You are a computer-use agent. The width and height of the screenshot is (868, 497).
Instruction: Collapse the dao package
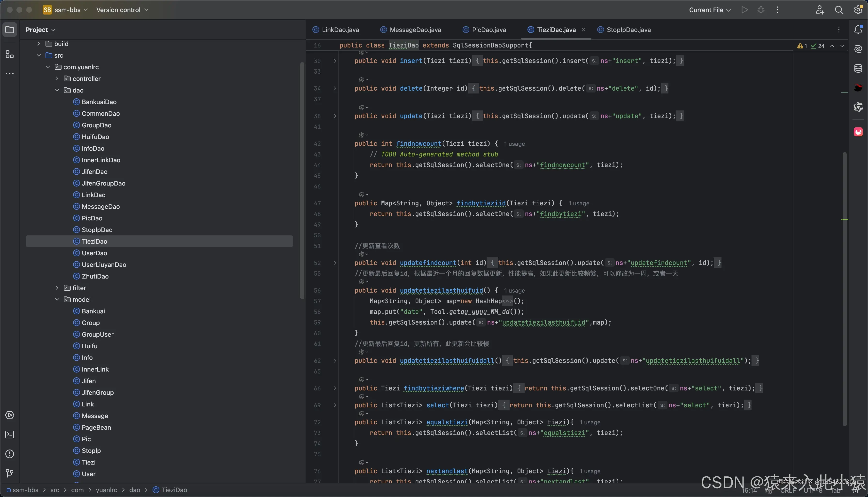click(x=57, y=90)
